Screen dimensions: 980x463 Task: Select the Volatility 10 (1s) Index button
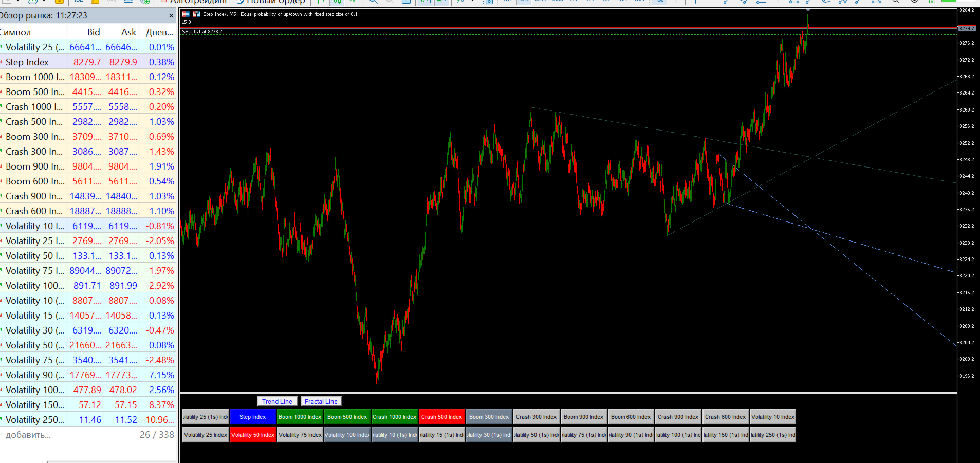[394, 435]
